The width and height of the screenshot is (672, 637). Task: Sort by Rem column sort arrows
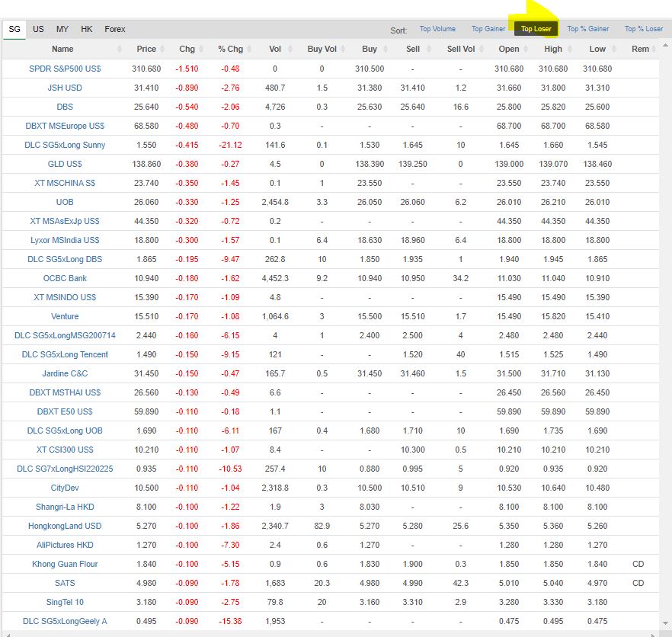(x=654, y=50)
